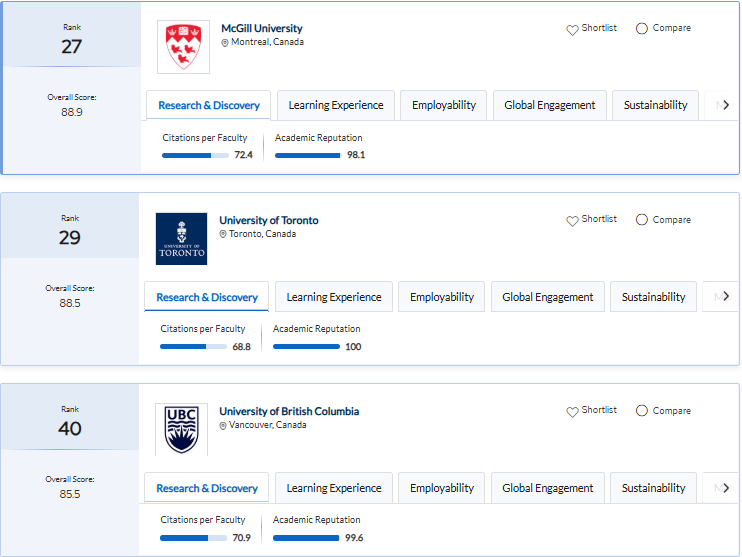Toggle Compare for McGill University
This screenshot has width=742, height=557.
[642, 29]
